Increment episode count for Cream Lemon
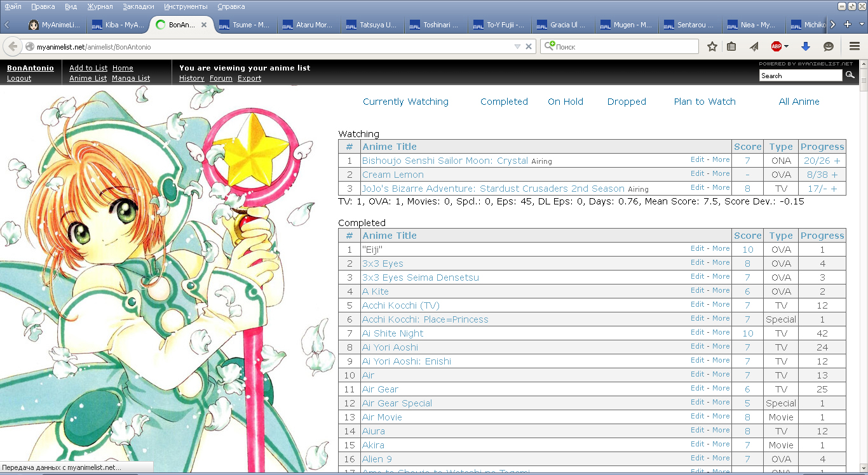The height and width of the screenshot is (475, 868). coord(834,175)
